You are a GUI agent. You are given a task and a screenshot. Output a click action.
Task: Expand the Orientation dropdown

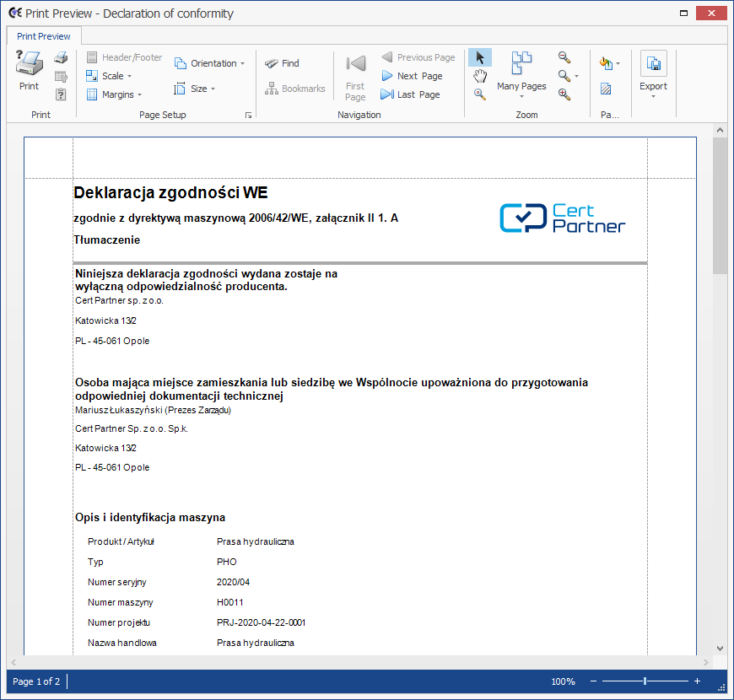(210, 63)
